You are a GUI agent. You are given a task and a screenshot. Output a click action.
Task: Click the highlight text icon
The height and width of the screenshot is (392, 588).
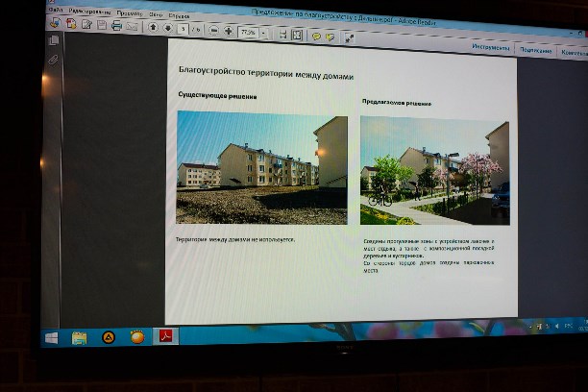point(331,37)
